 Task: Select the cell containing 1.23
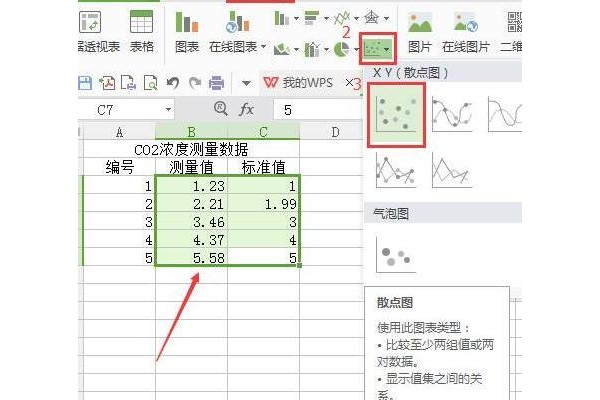point(191,186)
